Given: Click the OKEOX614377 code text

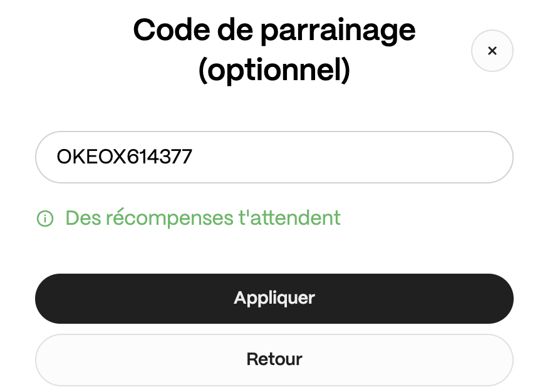Looking at the screenshot, I should click(124, 157).
